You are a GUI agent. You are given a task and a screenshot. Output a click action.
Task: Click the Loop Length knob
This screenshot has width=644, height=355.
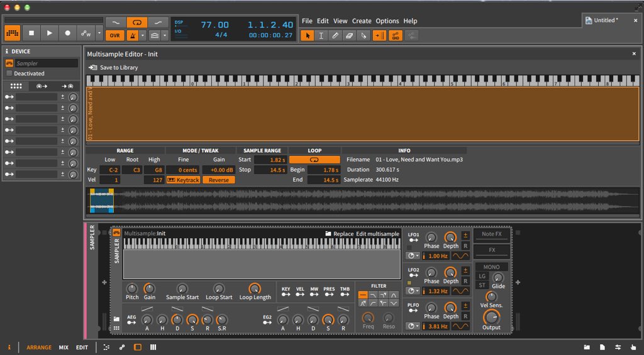(255, 288)
